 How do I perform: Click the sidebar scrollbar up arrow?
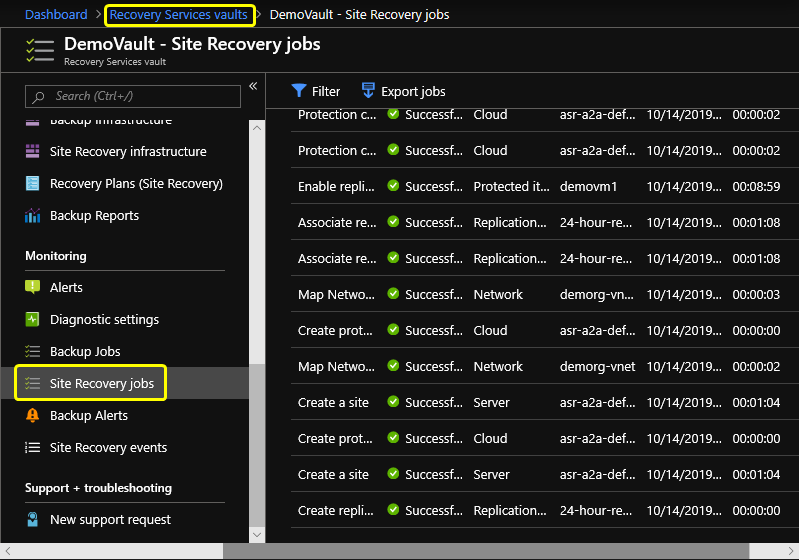(257, 128)
